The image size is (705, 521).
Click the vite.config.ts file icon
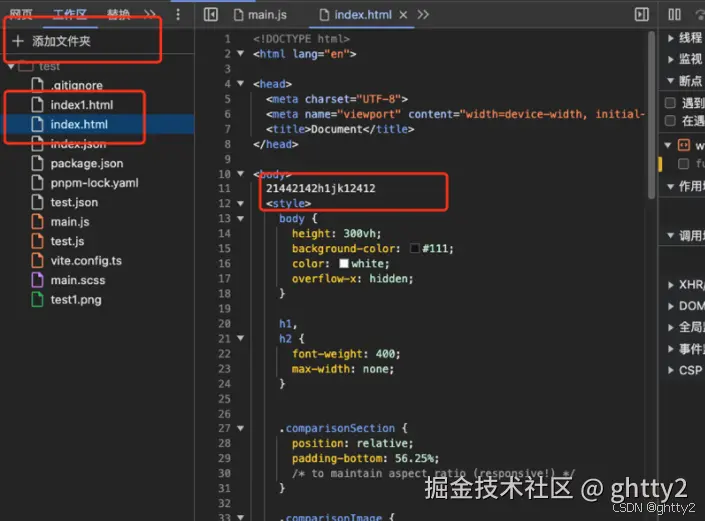click(x=37, y=261)
